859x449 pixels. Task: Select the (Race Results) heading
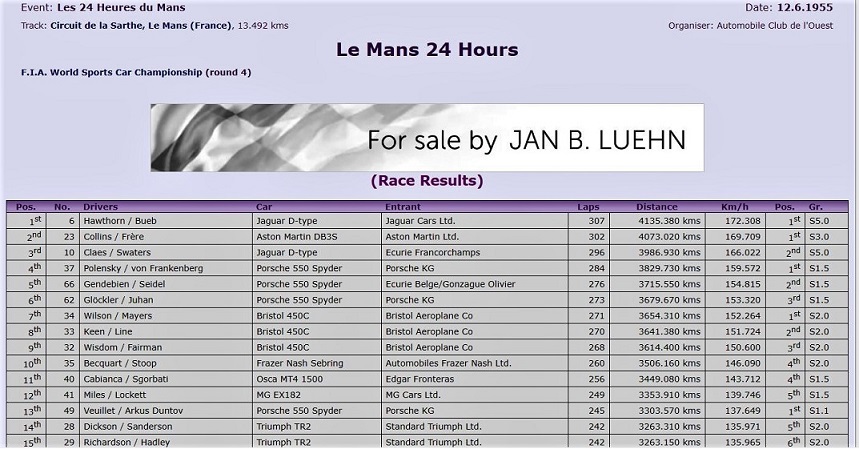click(427, 181)
